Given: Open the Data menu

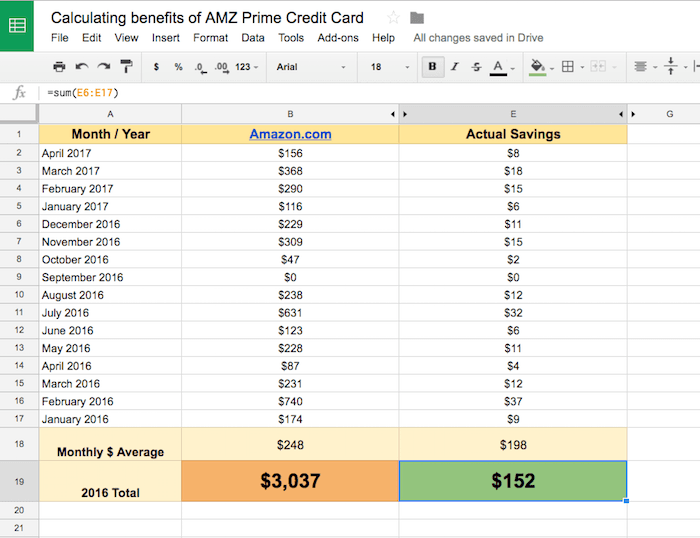Looking at the screenshot, I should click(253, 38).
